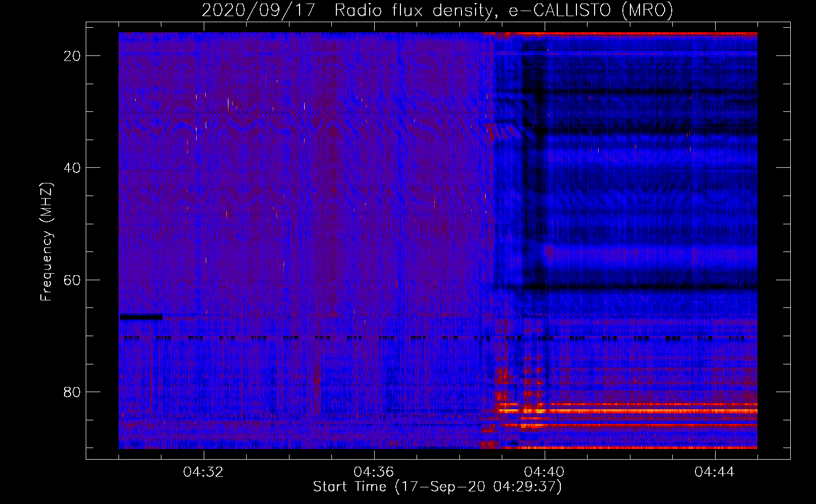This screenshot has width=816, height=504.
Task: Click the 04:44 time tick label
Action: coord(715,472)
